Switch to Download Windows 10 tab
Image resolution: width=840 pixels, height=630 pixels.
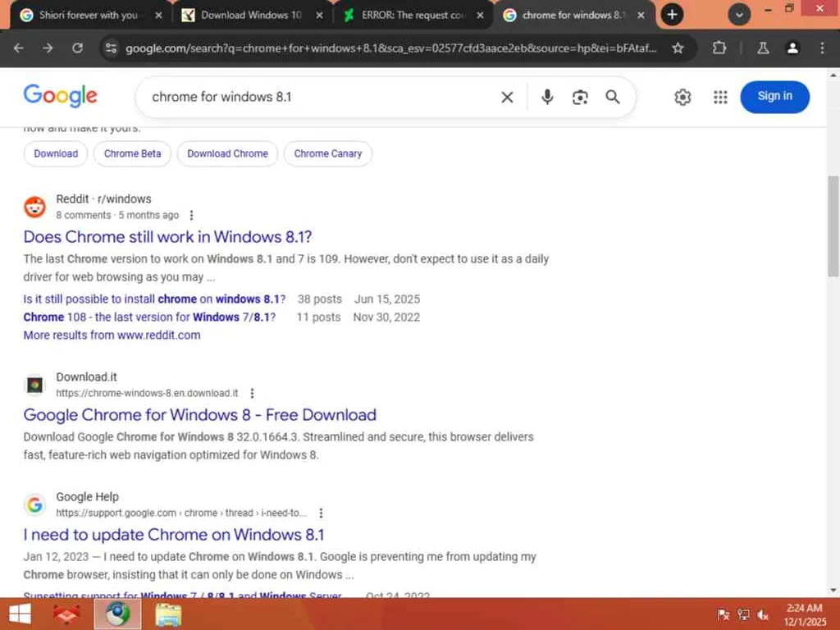click(x=250, y=15)
